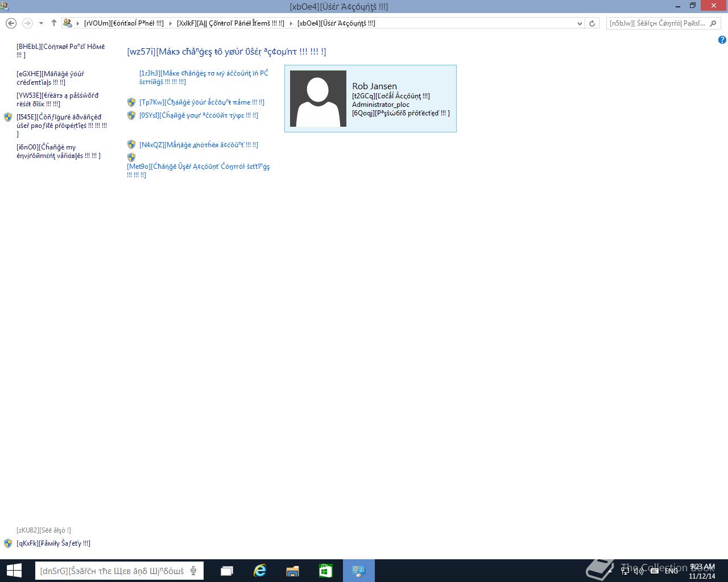Click shield icon beside Manage another account
Viewport: 728px width, 582px height.
[131, 145]
